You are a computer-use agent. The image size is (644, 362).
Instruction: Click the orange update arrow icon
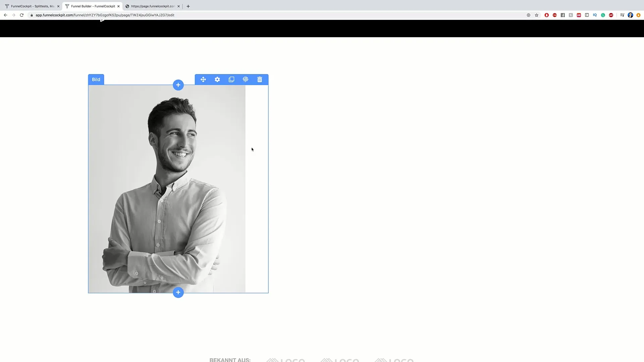point(638,15)
